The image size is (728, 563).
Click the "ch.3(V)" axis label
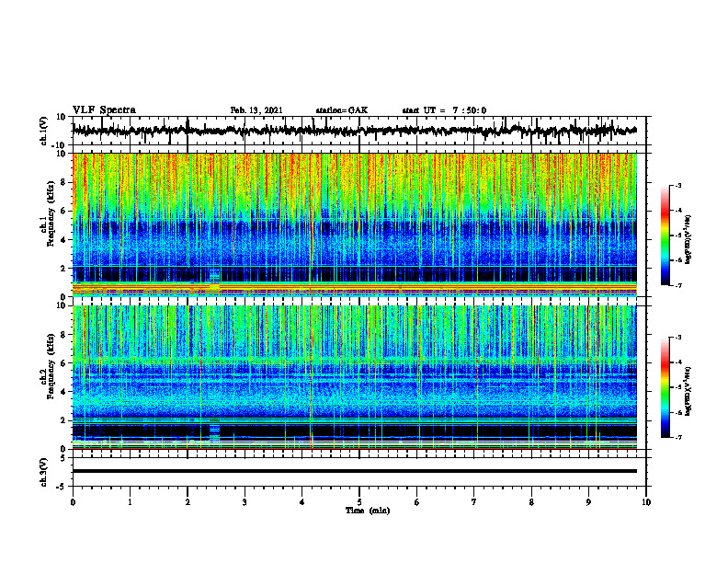[44, 472]
